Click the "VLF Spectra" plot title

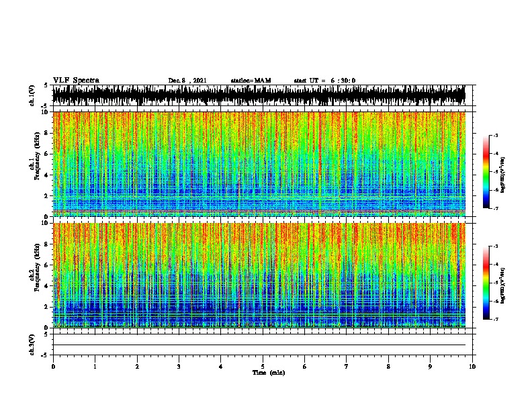[76, 81]
